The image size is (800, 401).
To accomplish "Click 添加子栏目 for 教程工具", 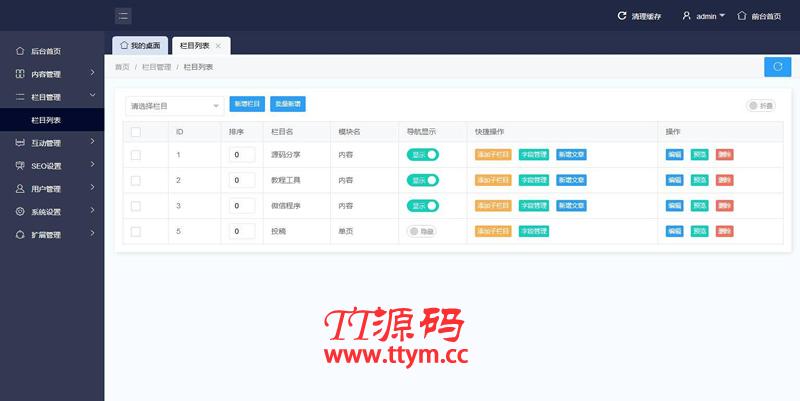I will coord(493,180).
